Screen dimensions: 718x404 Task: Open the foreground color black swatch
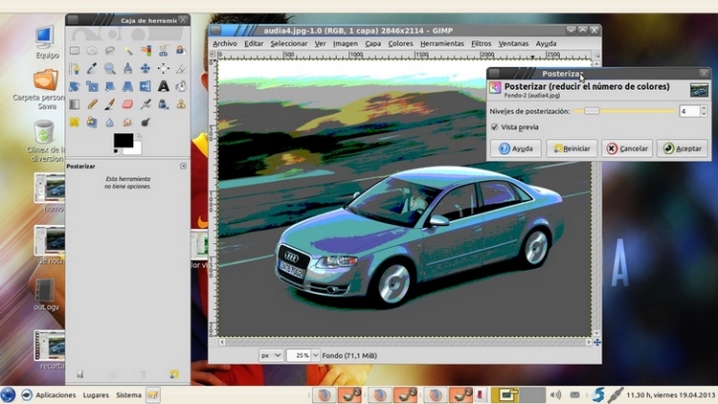click(123, 140)
